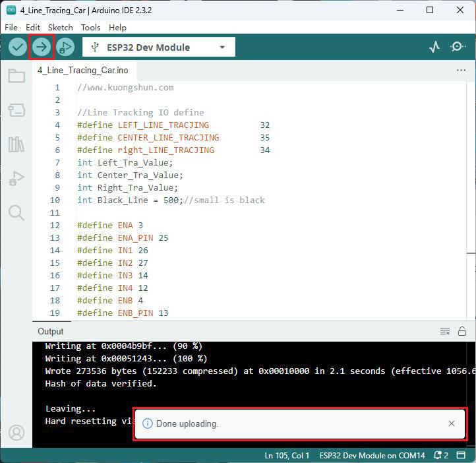Open the ESP32 Dev Module board dropdown
This screenshot has height=463, width=476.
(159, 47)
